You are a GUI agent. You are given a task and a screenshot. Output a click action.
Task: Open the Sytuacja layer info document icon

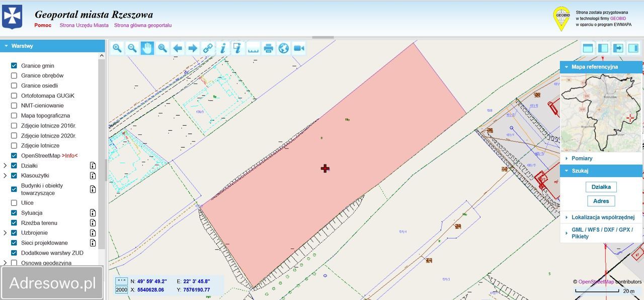93,213
